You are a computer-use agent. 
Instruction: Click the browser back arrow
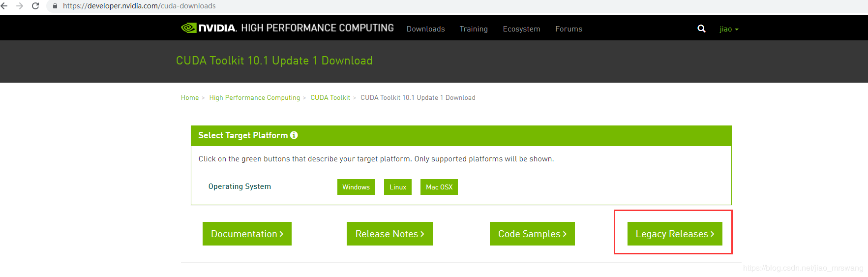pos(4,6)
